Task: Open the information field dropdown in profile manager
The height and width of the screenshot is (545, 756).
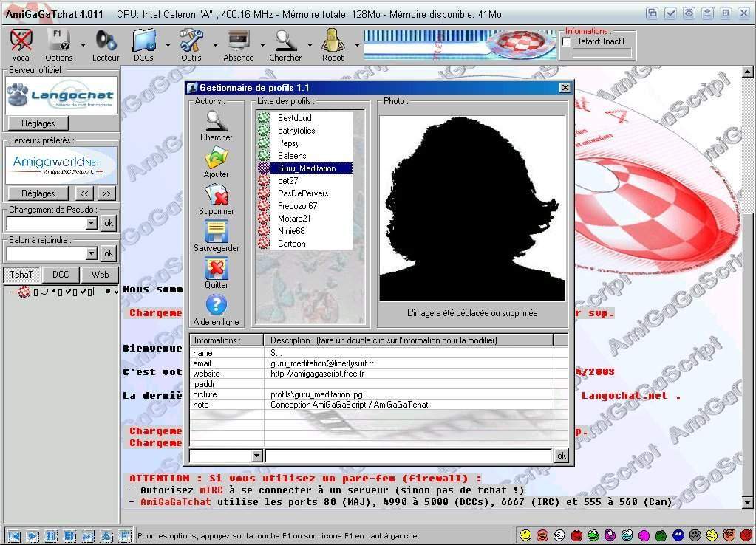Action: [x=256, y=456]
